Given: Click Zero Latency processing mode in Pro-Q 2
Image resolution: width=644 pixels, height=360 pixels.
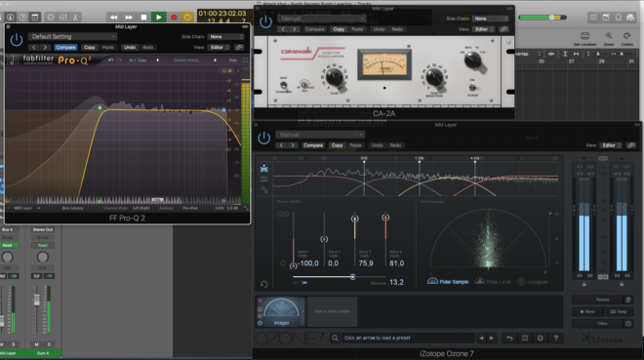Looking at the screenshot, I should [73, 208].
